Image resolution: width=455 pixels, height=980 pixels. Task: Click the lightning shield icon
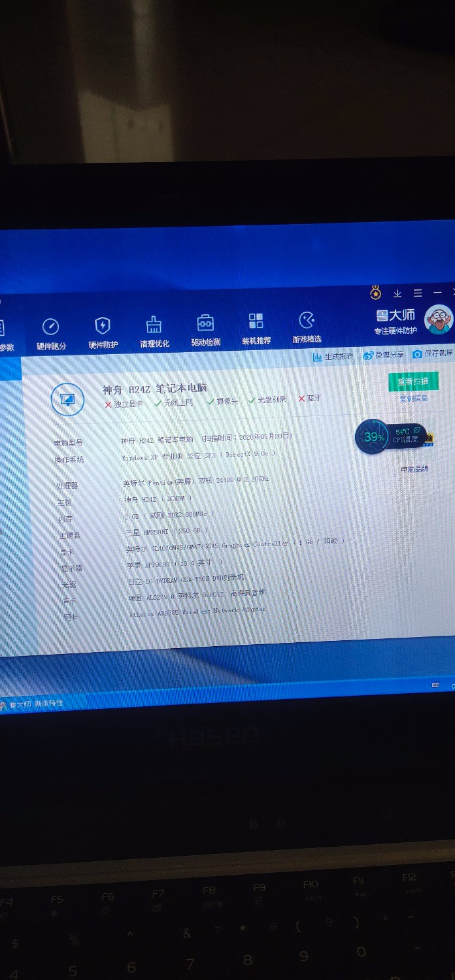(103, 325)
